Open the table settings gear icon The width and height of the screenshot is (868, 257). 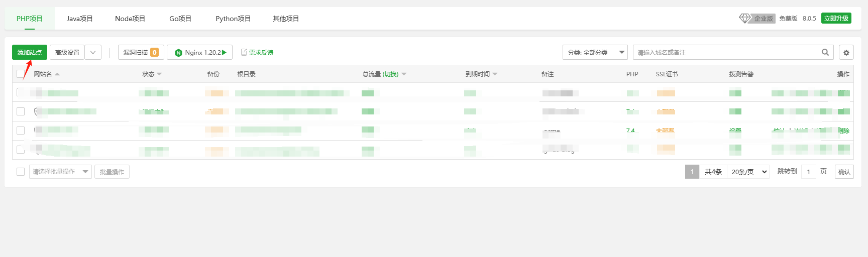point(846,52)
